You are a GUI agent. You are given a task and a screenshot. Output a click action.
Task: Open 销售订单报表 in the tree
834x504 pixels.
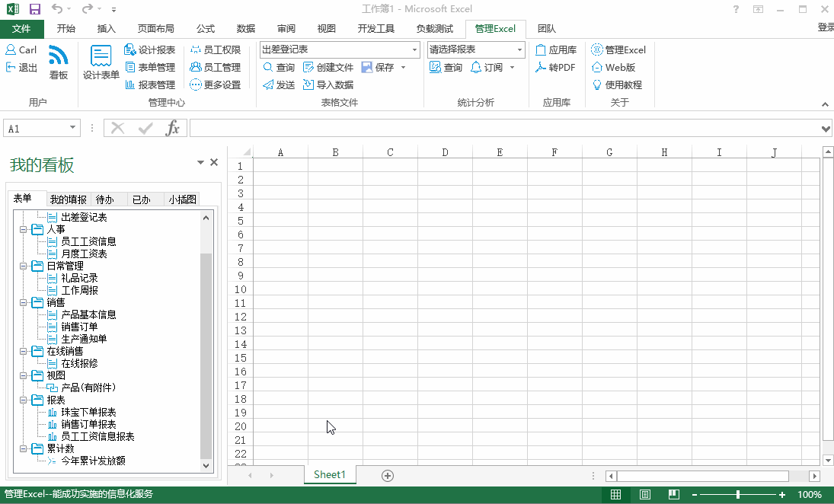click(x=88, y=424)
